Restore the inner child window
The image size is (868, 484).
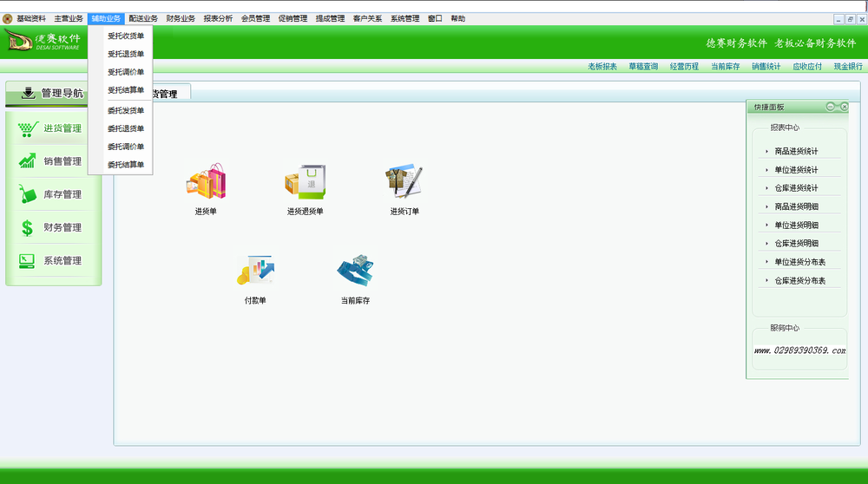(851, 19)
